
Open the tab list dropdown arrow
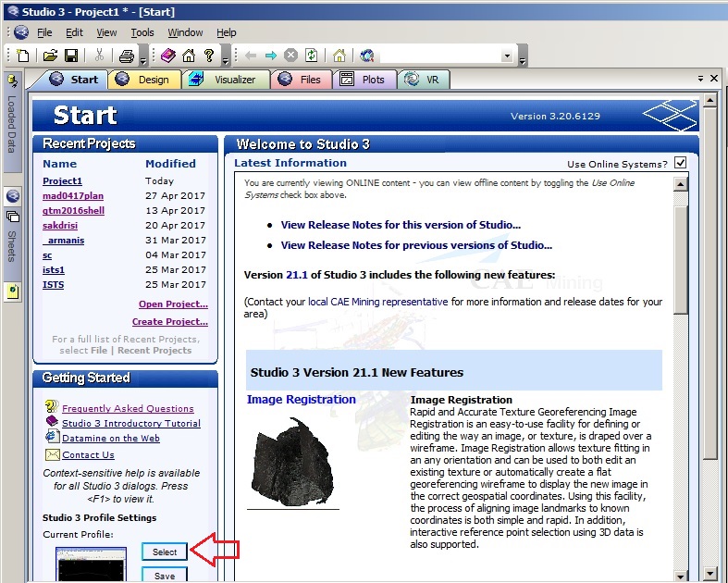(x=700, y=79)
